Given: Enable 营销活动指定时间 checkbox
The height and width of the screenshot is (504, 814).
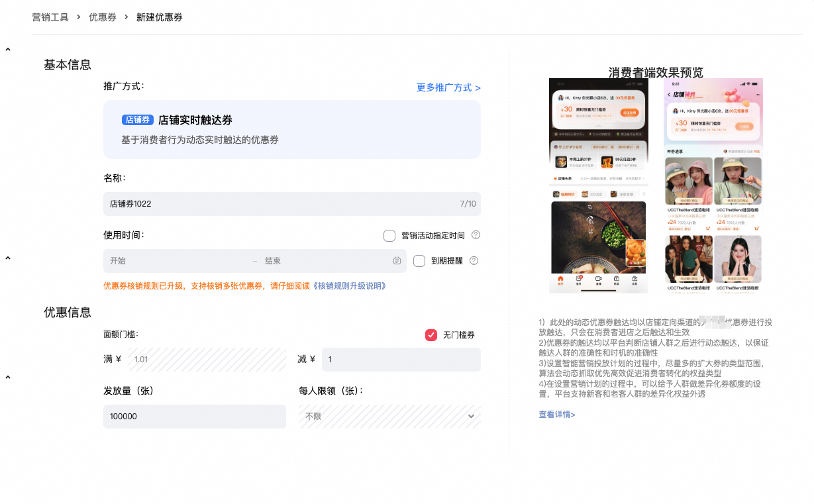Looking at the screenshot, I should click(389, 236).
